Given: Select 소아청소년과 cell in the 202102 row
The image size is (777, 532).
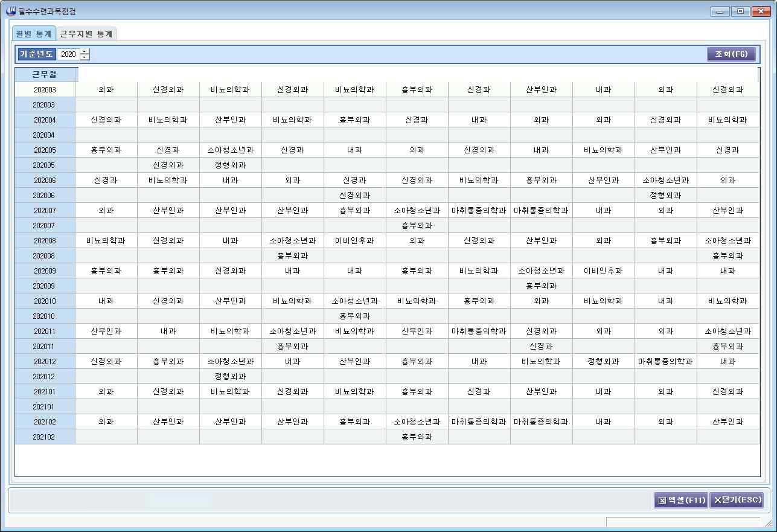Looking at the screenshot, I should point(417,421).
